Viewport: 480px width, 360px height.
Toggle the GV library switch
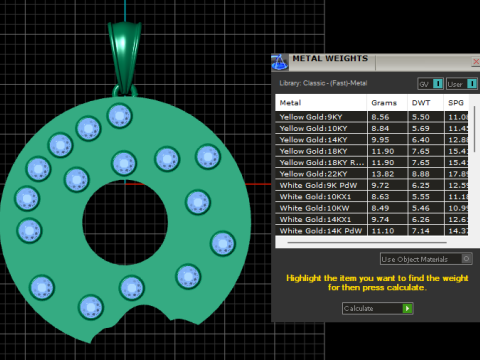430,84
